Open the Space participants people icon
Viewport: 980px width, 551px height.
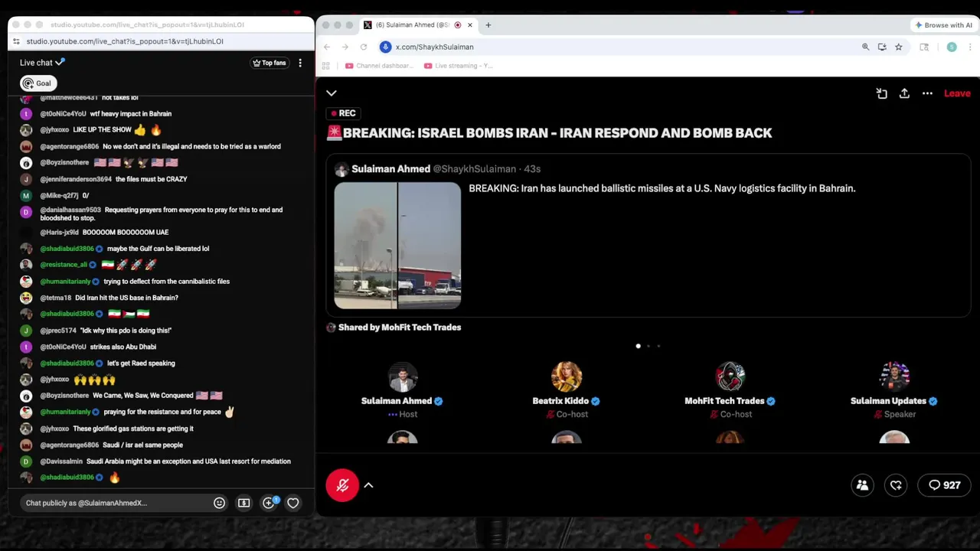tap(862, 485)
